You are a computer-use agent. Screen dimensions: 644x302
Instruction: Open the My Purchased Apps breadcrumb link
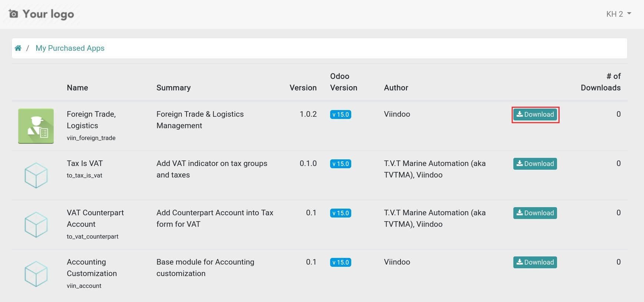click(70, 48)
